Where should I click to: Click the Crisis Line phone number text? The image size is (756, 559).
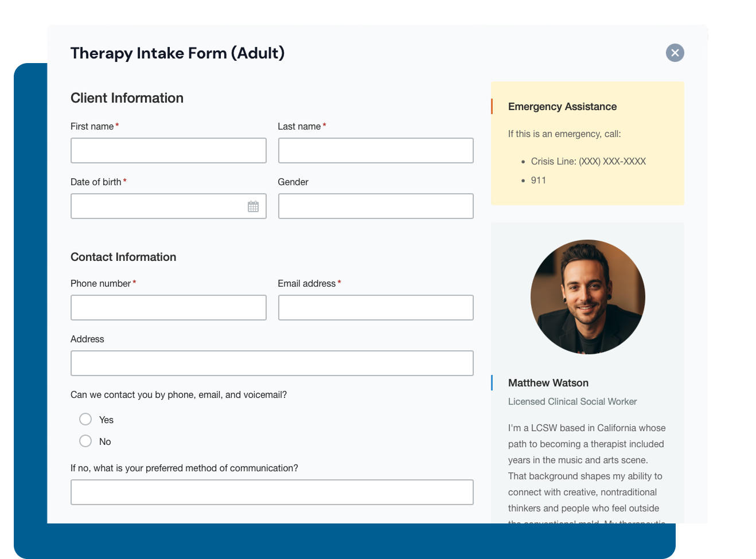(589, 161)
